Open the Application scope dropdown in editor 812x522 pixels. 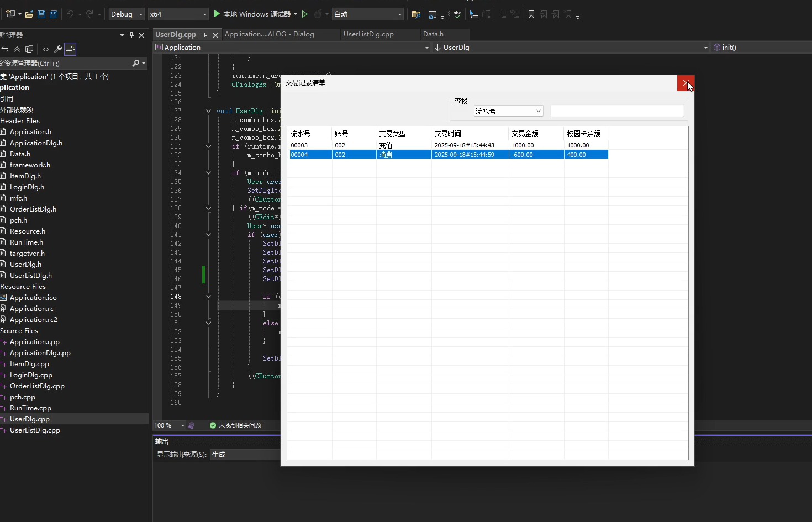tap(292, 47)
